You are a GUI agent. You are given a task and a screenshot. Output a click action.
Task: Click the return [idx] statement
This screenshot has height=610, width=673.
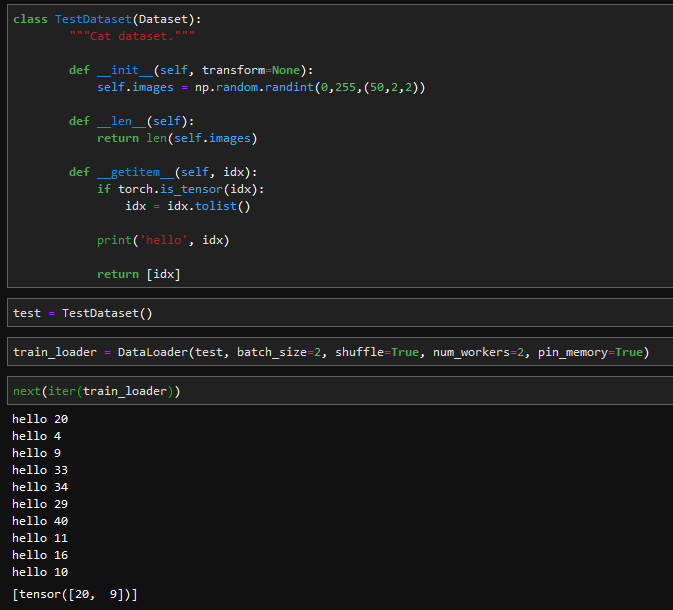138,274
